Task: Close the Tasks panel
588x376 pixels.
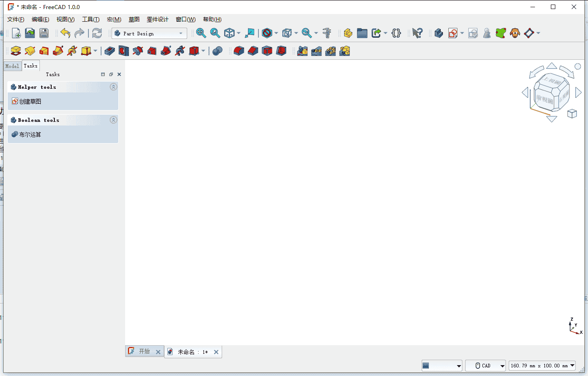Action: tap(119, 74)
